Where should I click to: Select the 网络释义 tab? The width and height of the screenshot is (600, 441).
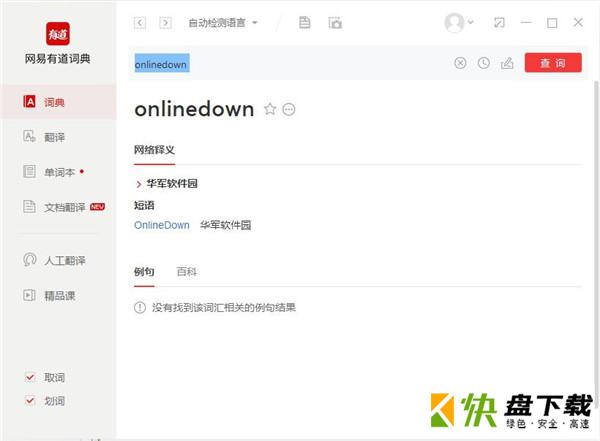[x=154, y=150]
